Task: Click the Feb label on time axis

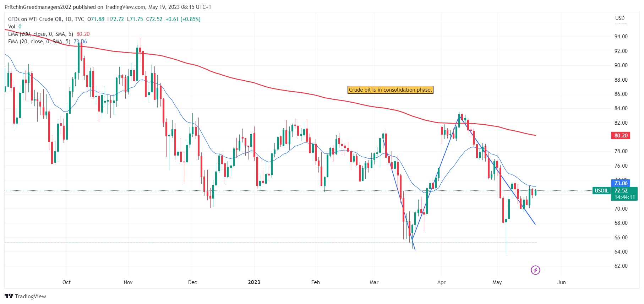Action: 316,282
